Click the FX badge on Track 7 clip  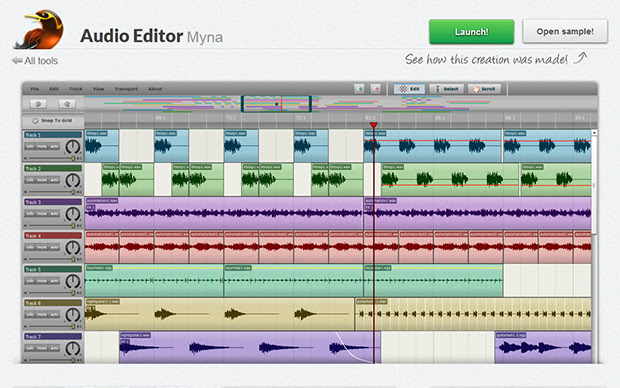tap(125, 342)
